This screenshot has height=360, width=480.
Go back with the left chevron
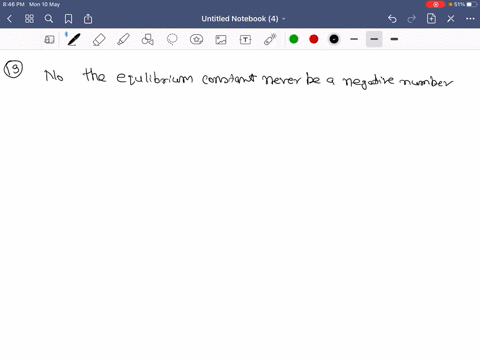10,19
